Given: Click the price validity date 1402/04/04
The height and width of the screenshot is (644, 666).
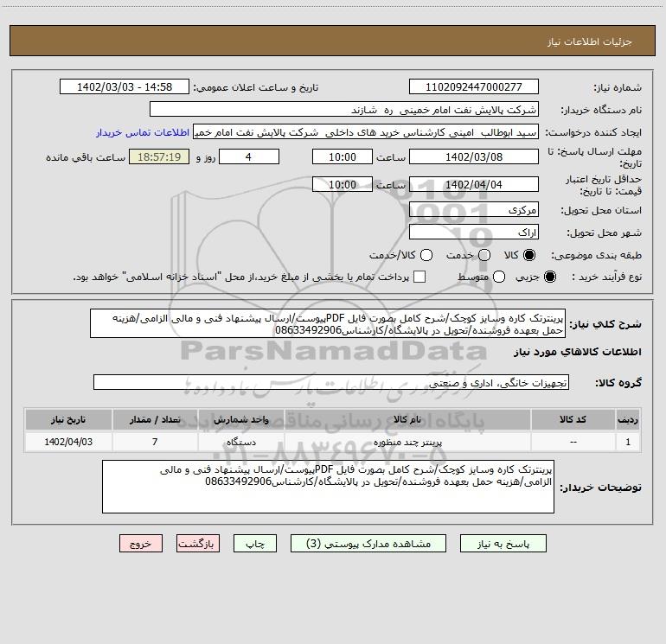Looking at the screenshot, I should pyautogui.click(x=474, y=184).
